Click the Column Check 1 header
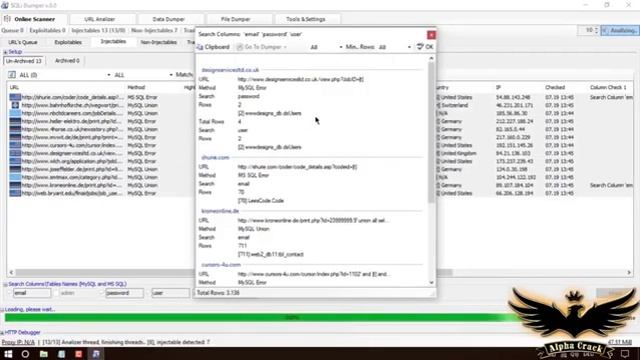Viewport: 640px width, 360px height. [x=608, y=87]
